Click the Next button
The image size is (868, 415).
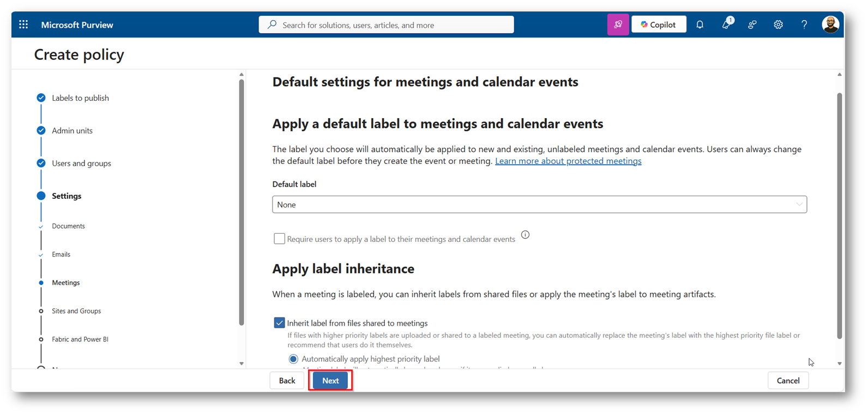click(330, 381)
